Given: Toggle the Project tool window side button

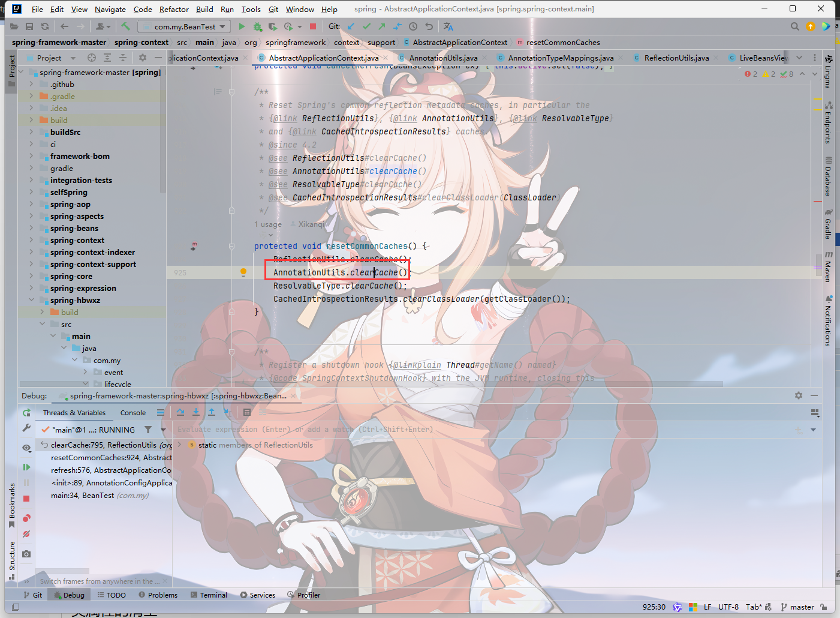Looking at the screenshot, I should (11, 71).
